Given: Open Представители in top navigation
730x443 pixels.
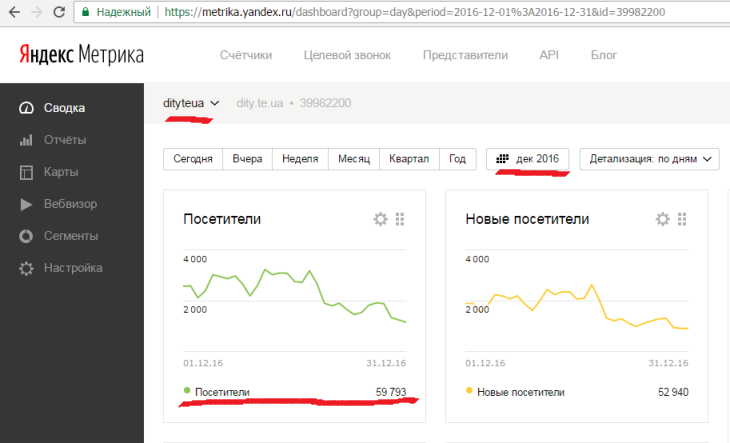Looking at the screenshot, I should pyautogui.click(x=465, y=55).
